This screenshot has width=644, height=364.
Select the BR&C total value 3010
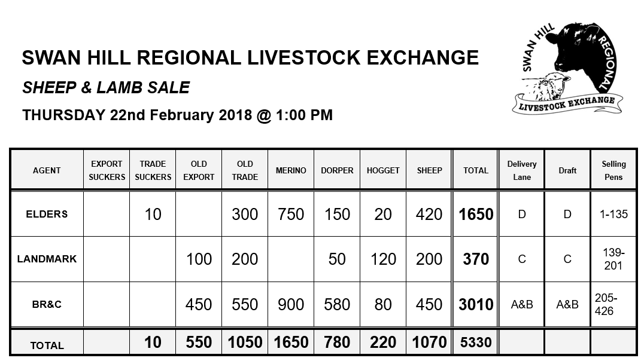(476, 304)
